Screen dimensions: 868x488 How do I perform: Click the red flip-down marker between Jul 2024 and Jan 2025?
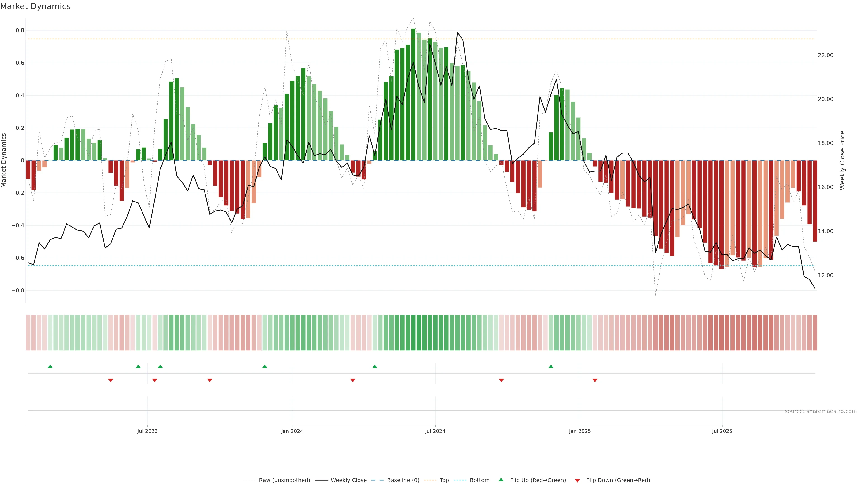pos(501,380)
